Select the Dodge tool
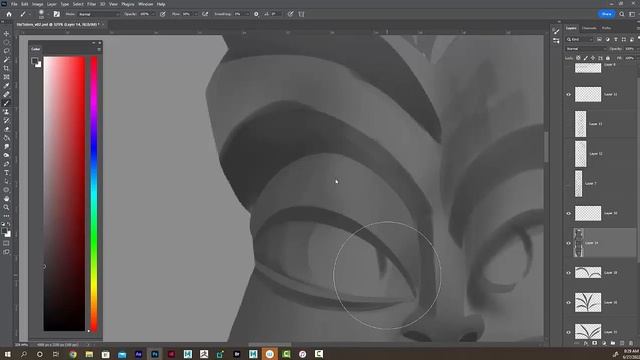The image size is (640, 360). pos(7,156)
